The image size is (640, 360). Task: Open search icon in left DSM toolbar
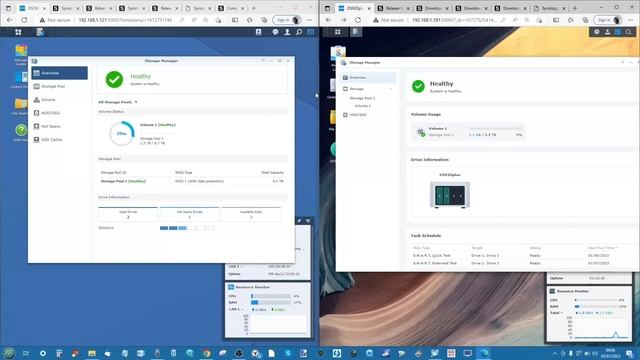(x=299, y=32)
